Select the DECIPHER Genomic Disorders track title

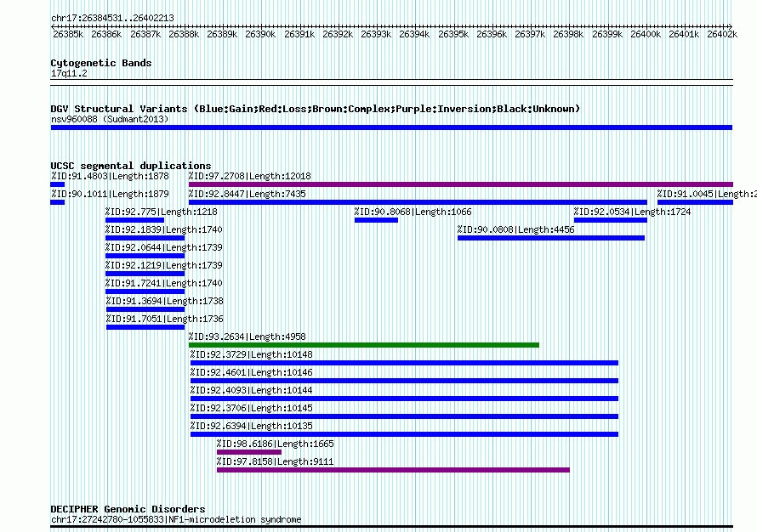pos(128,509)
